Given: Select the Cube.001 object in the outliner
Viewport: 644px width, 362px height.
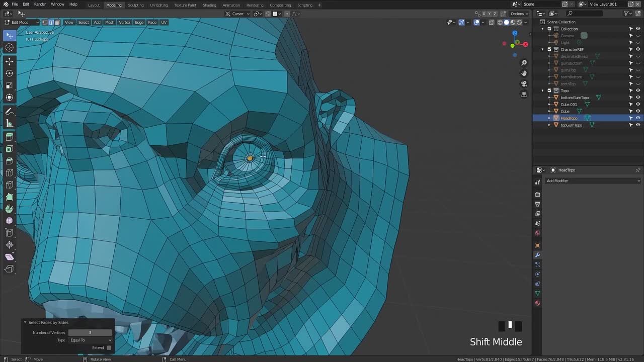Looking at the screenshot, I should click(x=569, y=104).
